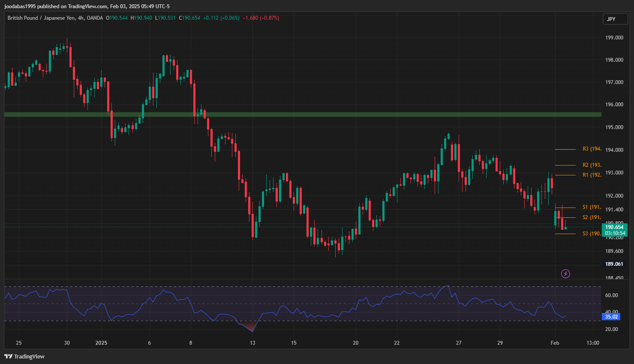Click the 198.000 price axis label
The width and height of the screenshot is (634, 364).
click(x=614, y=60)
